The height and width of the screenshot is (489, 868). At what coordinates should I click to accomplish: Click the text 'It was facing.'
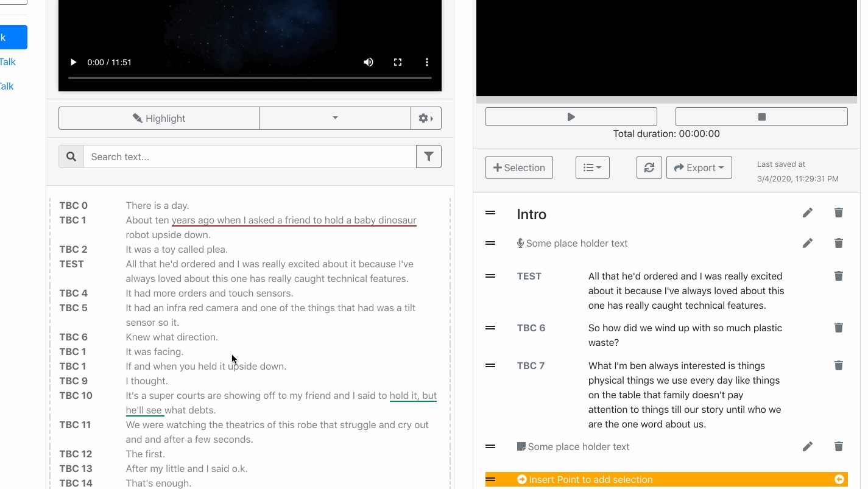pos(154,352)
